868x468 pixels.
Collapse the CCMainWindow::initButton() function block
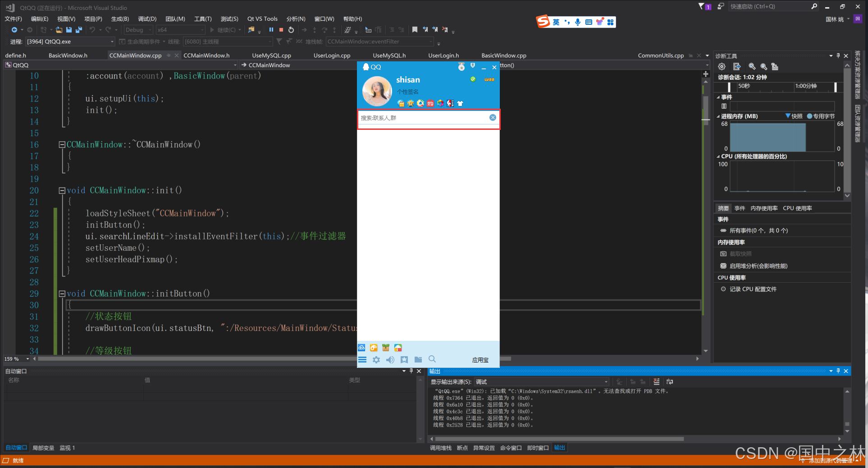coord(62,294)
